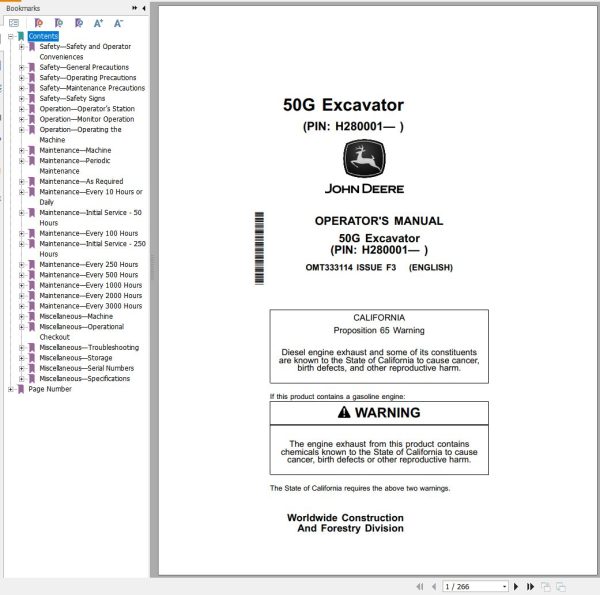Image resolution: width=600 pixels, height=595 pixels.
Task: Expand Maintenance—Every 250 Hours node
Action: pos(22,264)
